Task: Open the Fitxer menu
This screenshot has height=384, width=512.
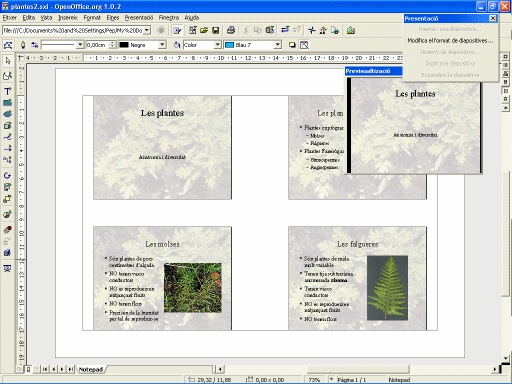Action: (9, 18)
